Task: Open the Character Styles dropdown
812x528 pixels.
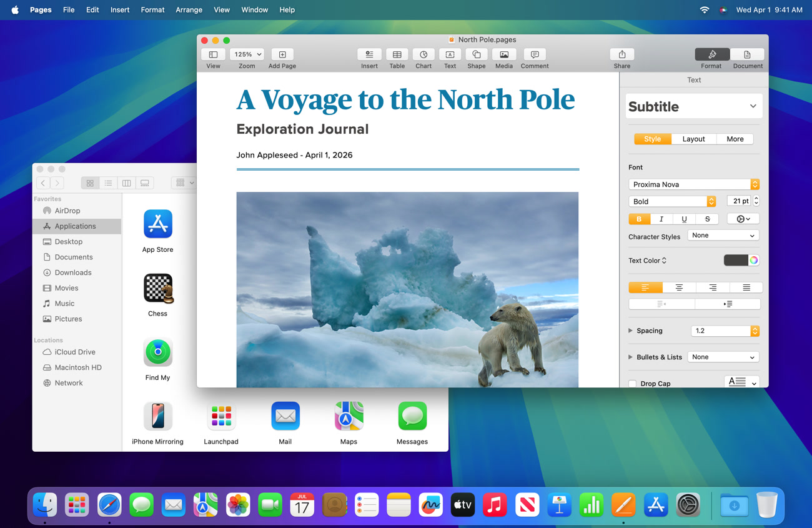Action: tap(723, 236)
